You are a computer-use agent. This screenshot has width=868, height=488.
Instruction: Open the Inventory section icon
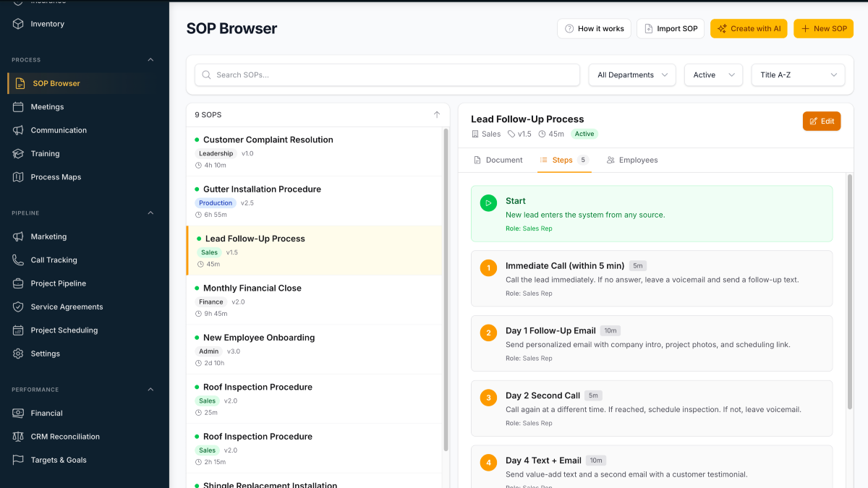tap(17, 24)
